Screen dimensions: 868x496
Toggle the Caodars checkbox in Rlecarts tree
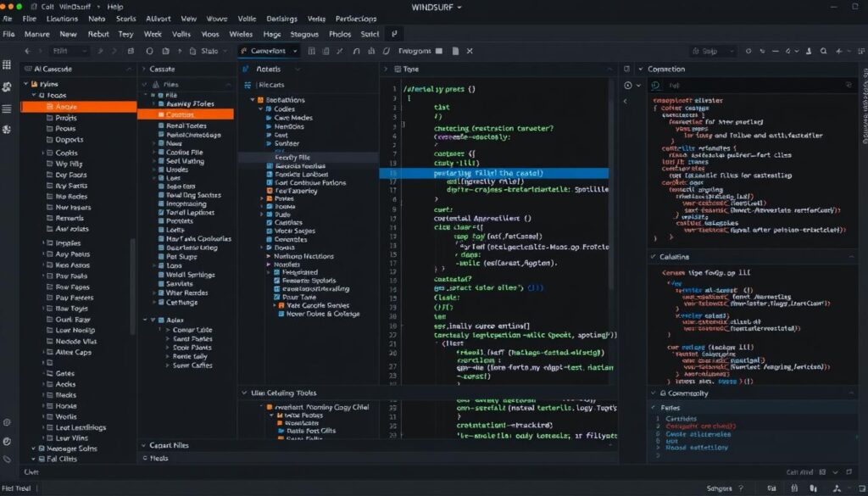click(x=270, y=222)
